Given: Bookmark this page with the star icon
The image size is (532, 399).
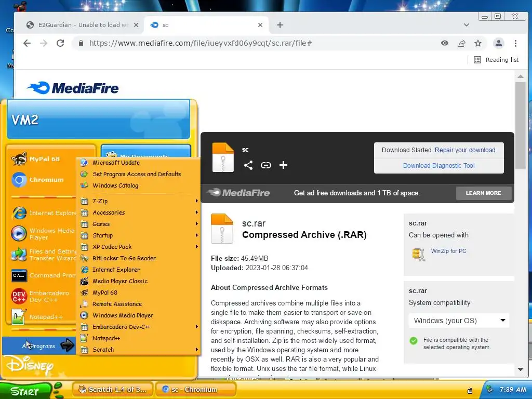Looking at the screenshot, I should pos(478,43).
